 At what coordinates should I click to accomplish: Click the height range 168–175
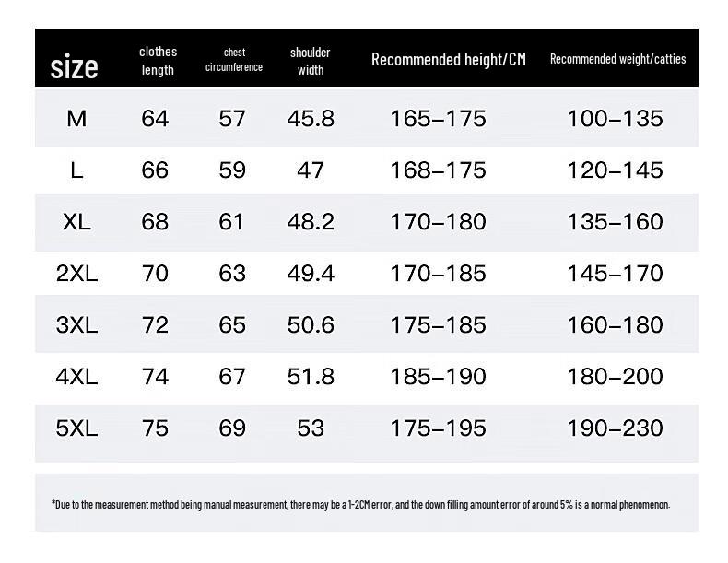438,170
